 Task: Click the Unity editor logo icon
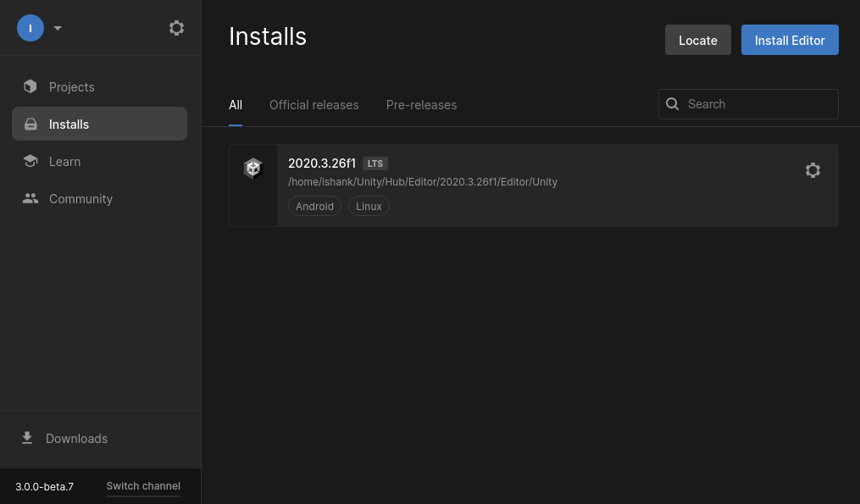(x=253, y=169)
